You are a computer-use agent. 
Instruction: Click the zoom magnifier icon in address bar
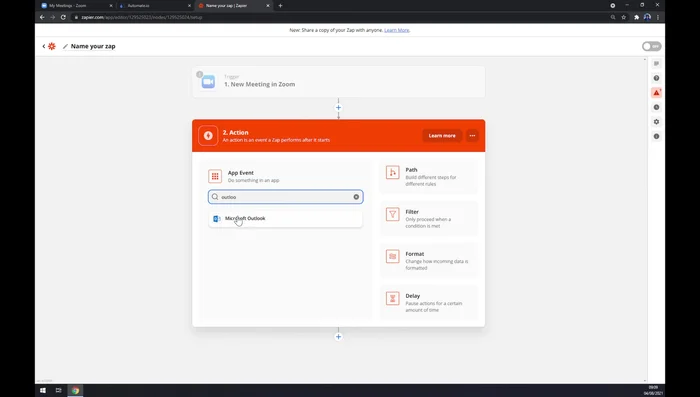pos(613,17)
